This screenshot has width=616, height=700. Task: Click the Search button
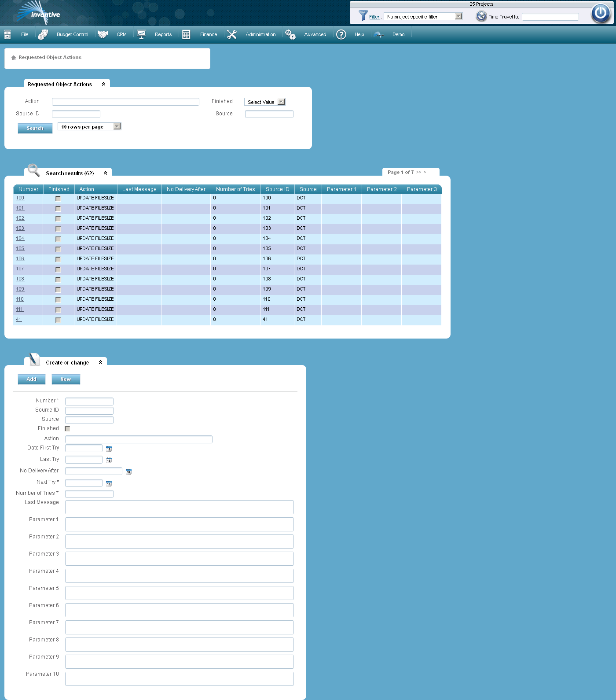pyautogui.click(x=35, y=128)
